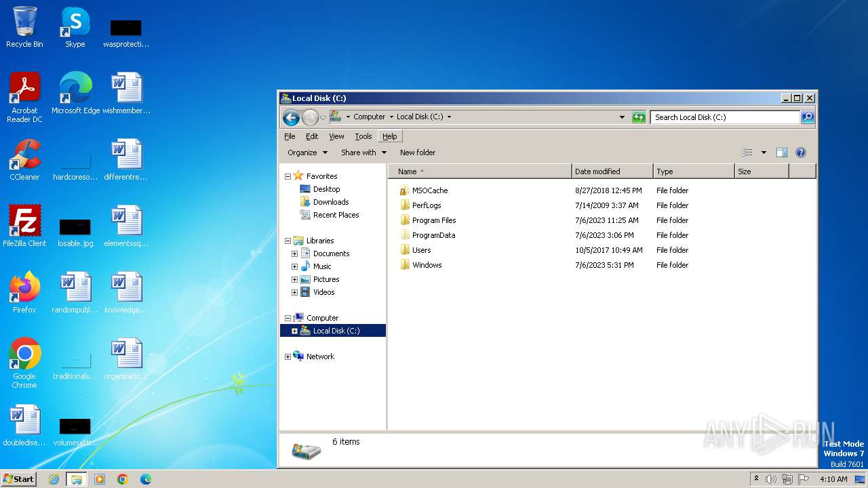Collapse the Libraries tree group
Image resolution: width=868 pixels, height=488 pixels.
coord(288,241)
